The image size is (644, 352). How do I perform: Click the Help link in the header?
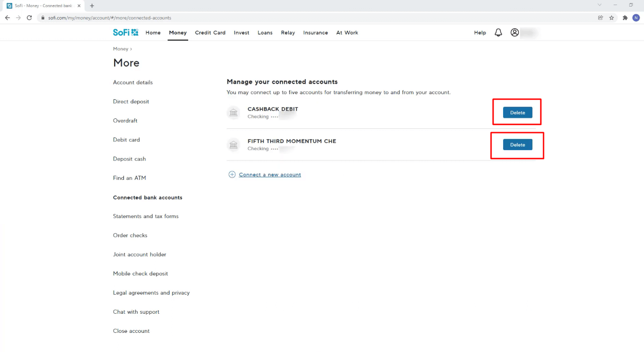[480, 33]
